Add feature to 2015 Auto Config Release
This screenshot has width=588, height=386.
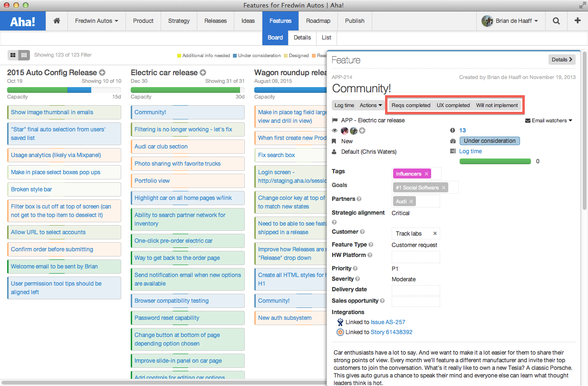102,73
